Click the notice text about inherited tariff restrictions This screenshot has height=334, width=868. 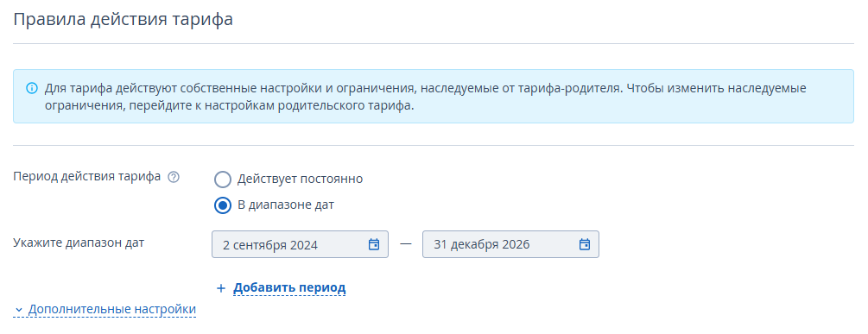click(x=425, y=97)
